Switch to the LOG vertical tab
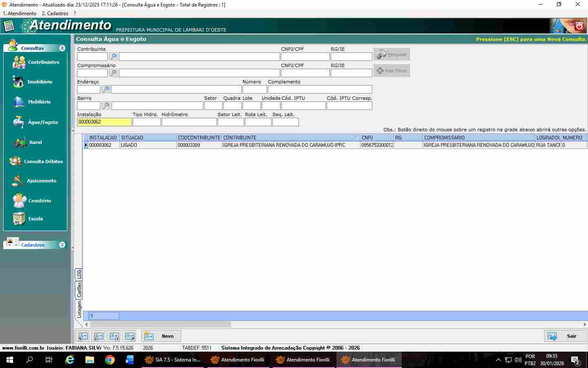The image size is (588, 368). 79,274
